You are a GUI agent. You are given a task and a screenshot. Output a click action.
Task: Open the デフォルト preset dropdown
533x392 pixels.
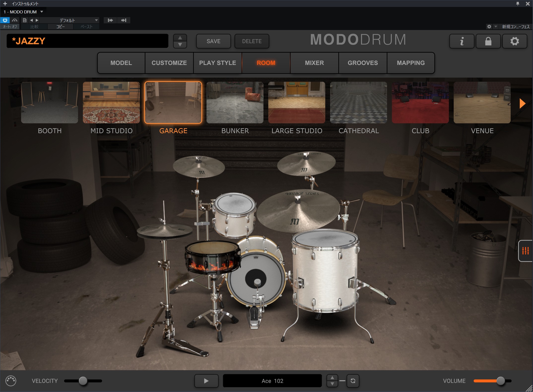[70, 20]
